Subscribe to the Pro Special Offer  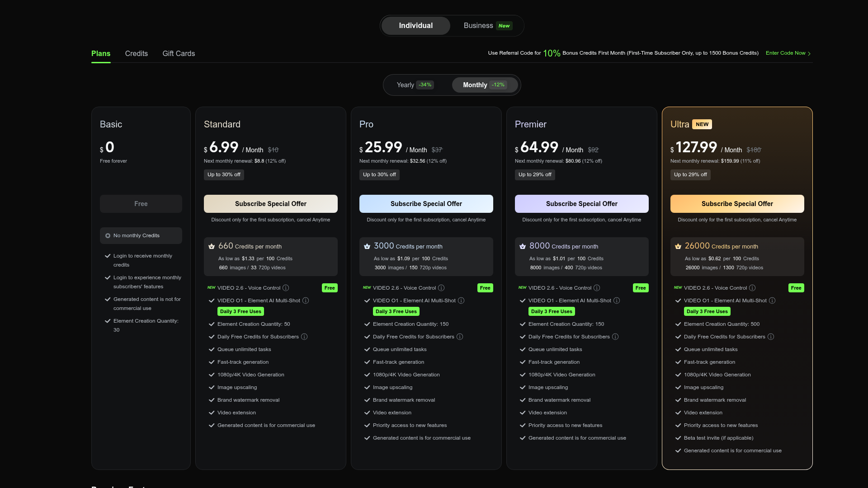(426, 204)
